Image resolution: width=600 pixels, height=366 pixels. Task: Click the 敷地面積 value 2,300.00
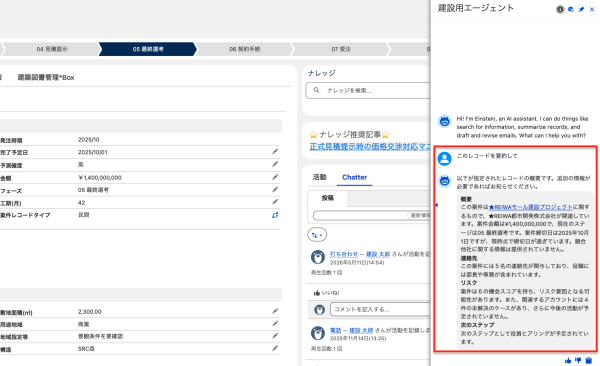coord(90,312)
